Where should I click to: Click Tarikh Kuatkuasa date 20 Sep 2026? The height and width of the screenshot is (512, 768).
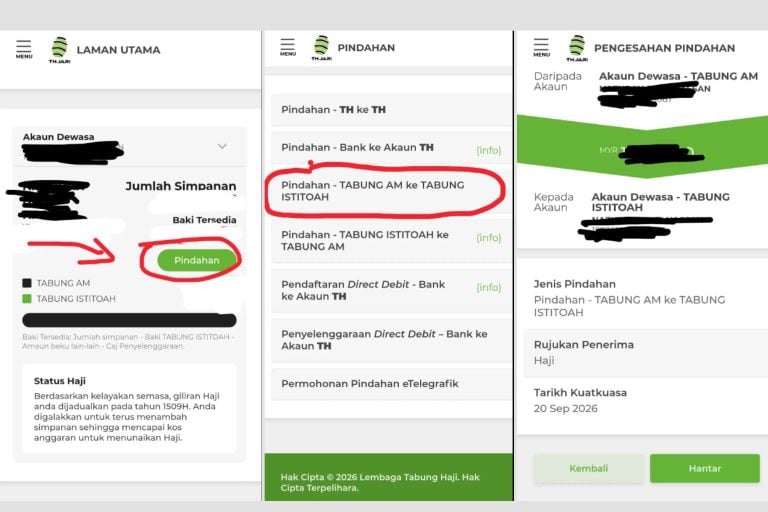pyautogui.click(x=566, y=409)
